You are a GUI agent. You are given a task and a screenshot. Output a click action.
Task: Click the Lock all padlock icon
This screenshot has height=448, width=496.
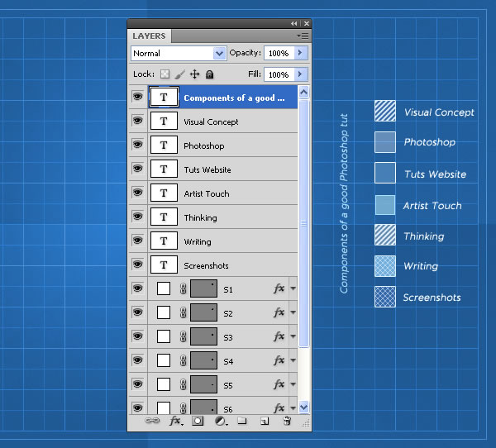click(x=209, y=74)
